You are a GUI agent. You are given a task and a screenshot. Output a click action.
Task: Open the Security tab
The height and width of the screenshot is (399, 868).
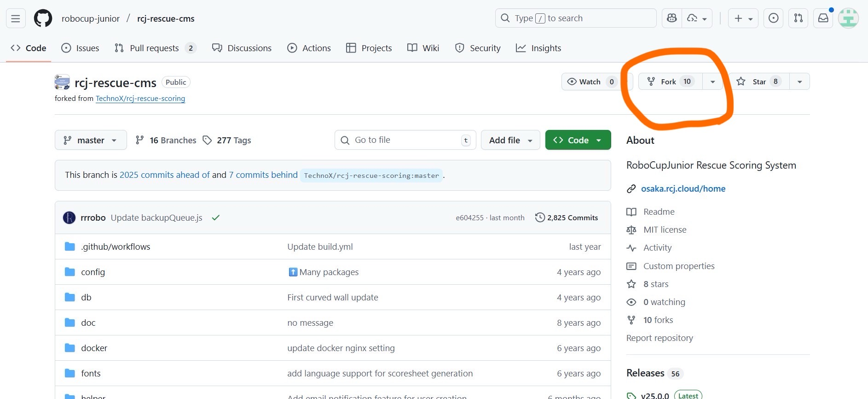coord(478,48)
